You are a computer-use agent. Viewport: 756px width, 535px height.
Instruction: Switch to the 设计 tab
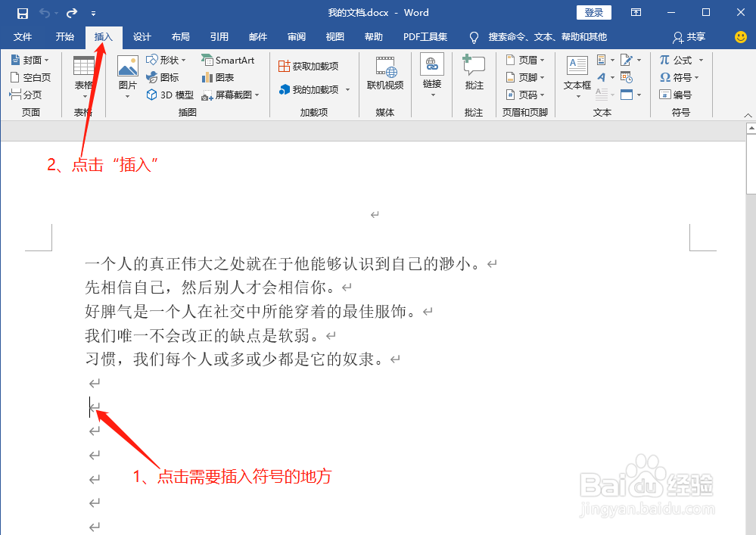coord(142,37)
